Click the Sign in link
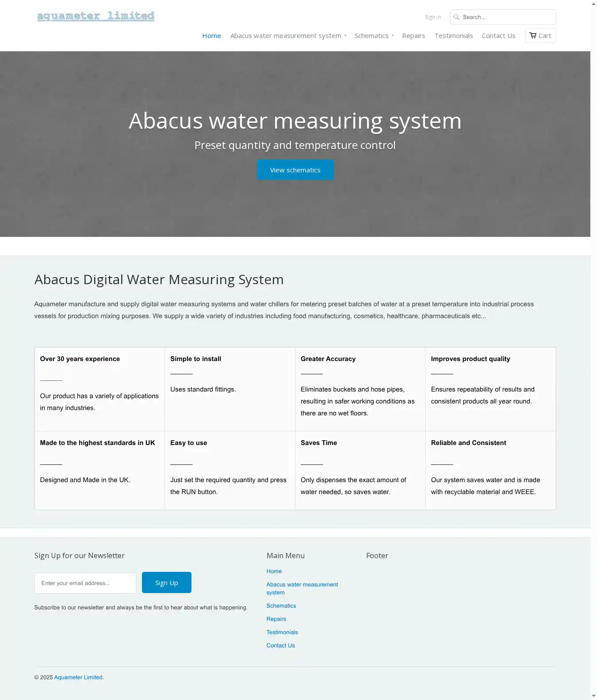 click(432, 17)
